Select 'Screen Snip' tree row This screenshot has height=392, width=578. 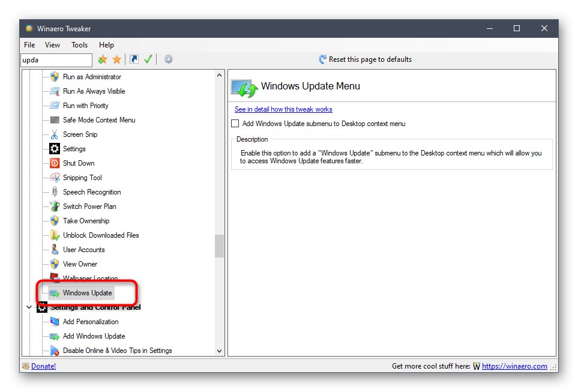[80, 134]
